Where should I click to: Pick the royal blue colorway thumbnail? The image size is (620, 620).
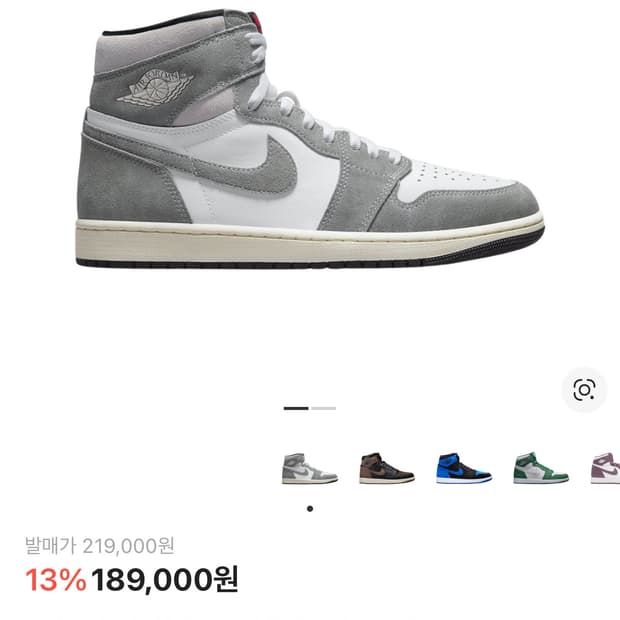tap(464, 469)
